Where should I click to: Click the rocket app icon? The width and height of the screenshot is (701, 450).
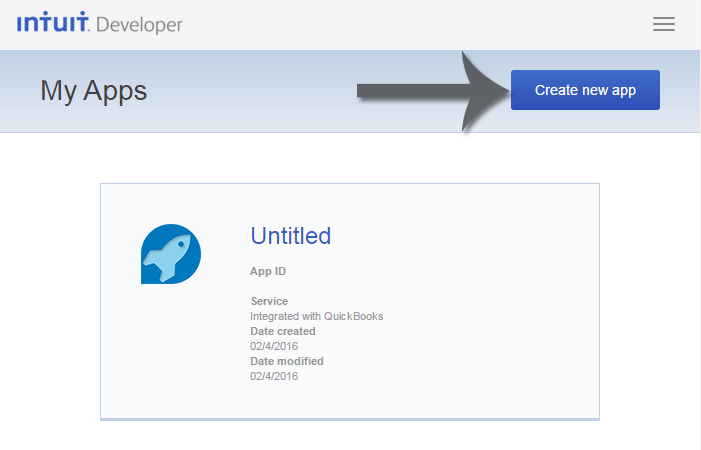pyautogui.click(x=171, y=254)
